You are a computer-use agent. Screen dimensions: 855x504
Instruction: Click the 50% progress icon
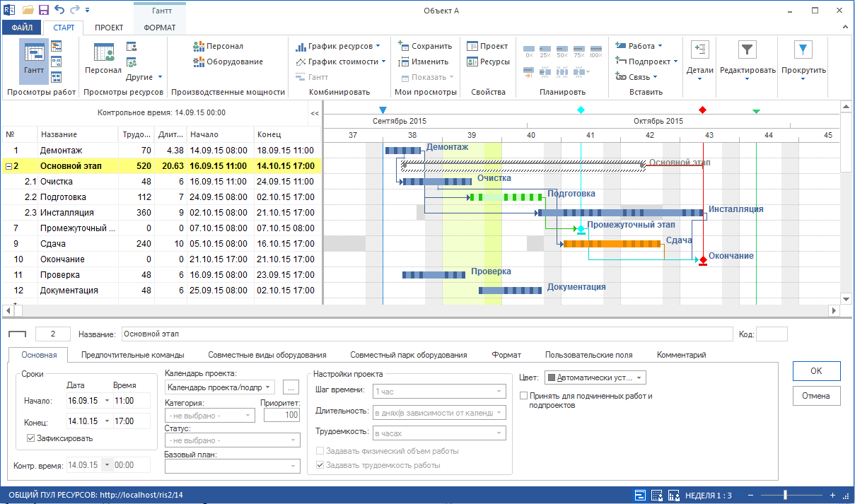coord(562,52)
